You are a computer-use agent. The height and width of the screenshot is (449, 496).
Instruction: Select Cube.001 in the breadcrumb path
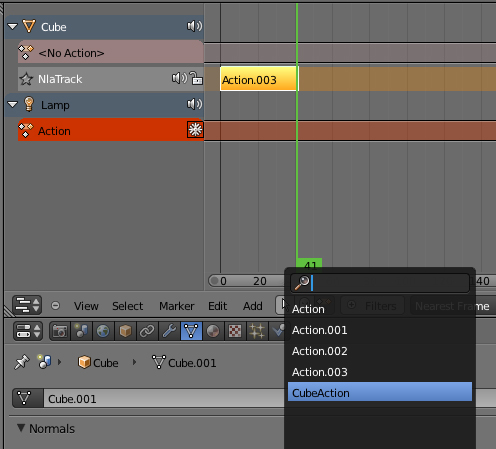click(x=184, y=362)
